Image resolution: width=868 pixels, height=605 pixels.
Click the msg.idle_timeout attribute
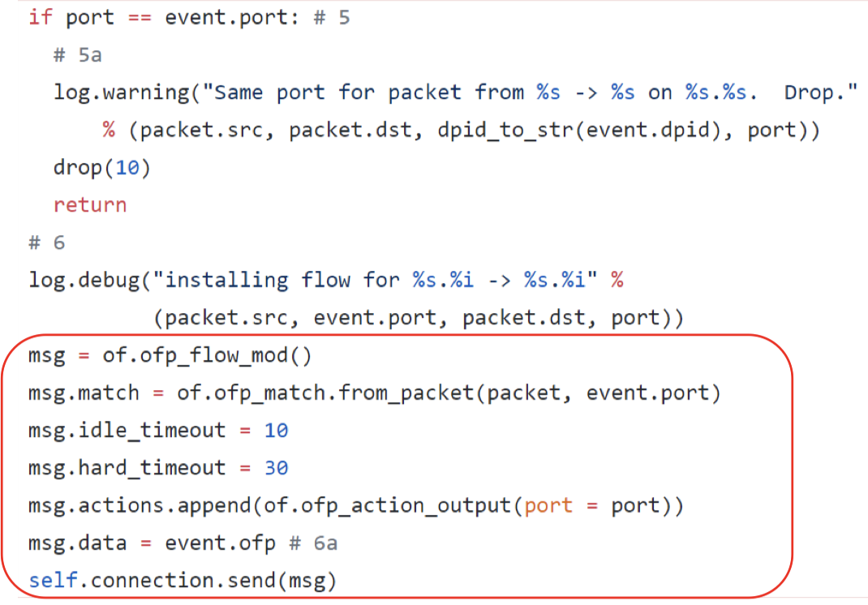[x=127, y=431]
